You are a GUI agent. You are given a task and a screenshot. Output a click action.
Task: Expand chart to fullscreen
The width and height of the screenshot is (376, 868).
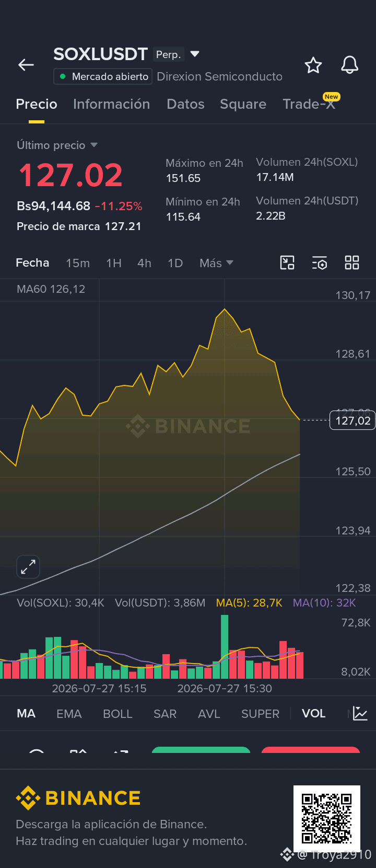coord(28,567)
